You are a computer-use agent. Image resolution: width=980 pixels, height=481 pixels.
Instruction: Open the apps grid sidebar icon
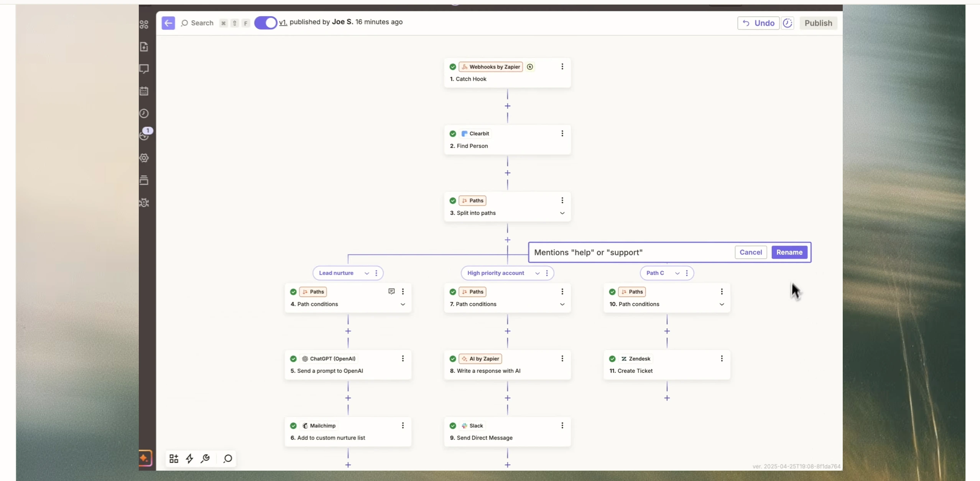tap(144, 25)
